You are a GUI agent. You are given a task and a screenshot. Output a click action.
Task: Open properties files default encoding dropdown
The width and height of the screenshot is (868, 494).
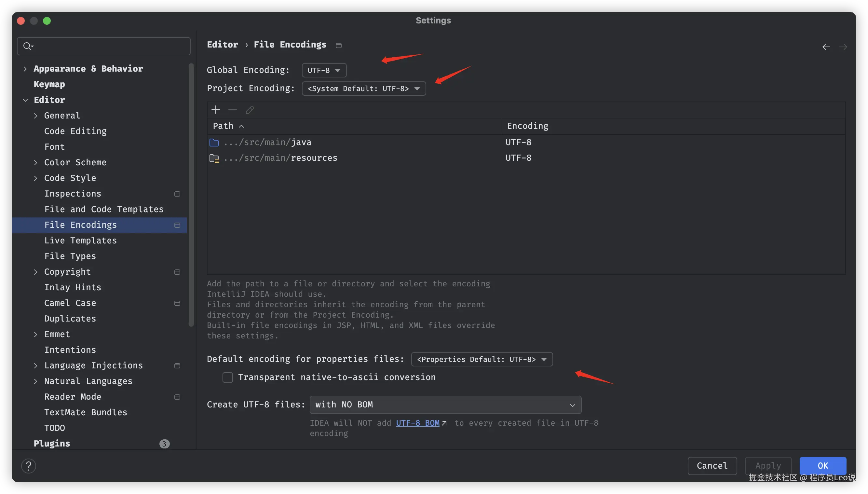tap(481, 359)
